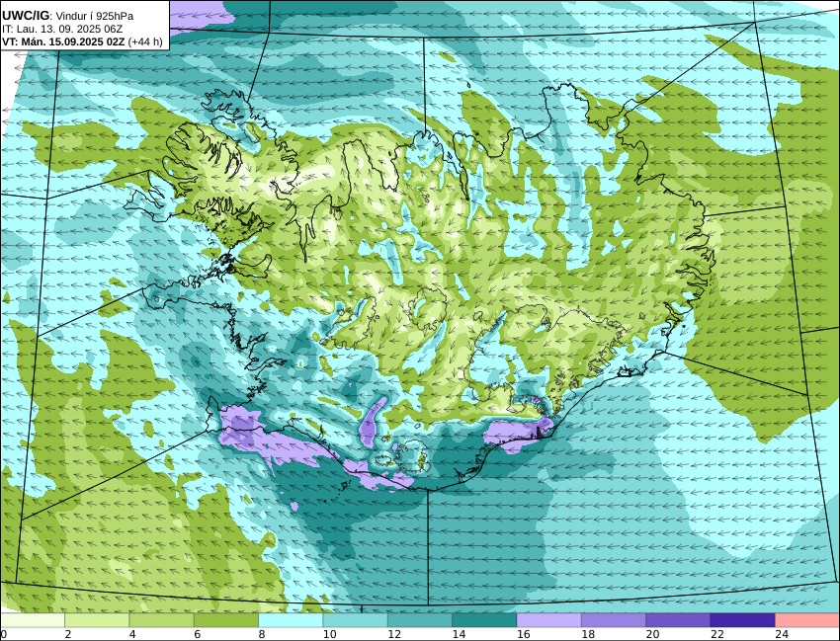Click the legend value '22'
Image resolution: width=840 pixels, height=641 pixels.
point(716,634)
